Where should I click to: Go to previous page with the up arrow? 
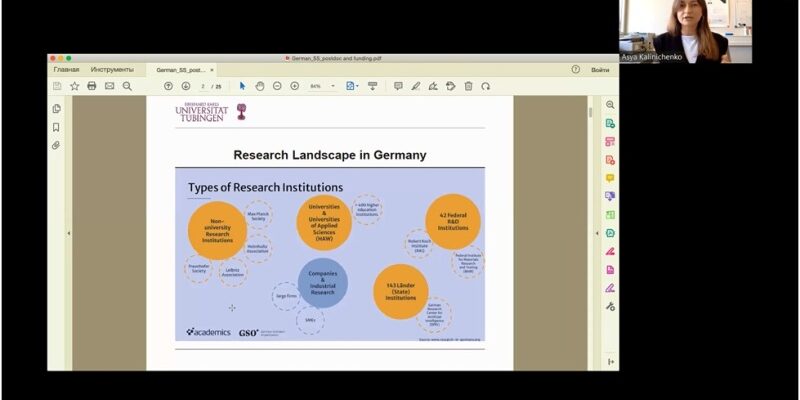pos(168,86)
